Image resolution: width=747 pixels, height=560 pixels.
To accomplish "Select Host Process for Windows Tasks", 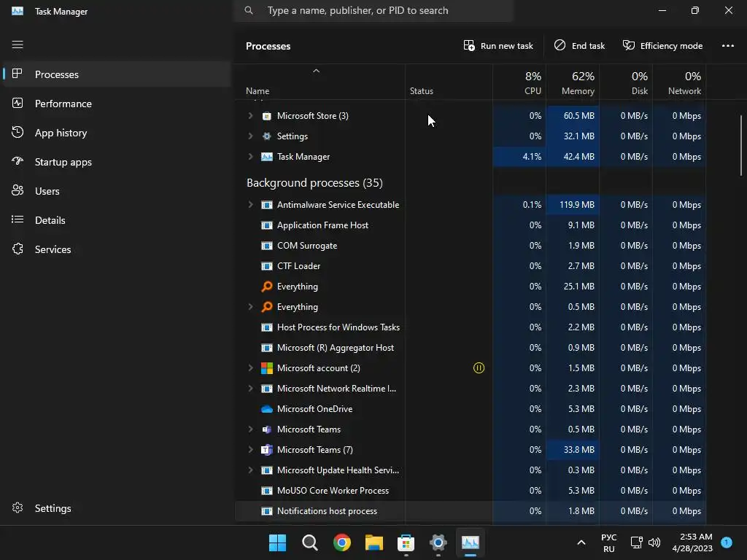I will (471, 327).
